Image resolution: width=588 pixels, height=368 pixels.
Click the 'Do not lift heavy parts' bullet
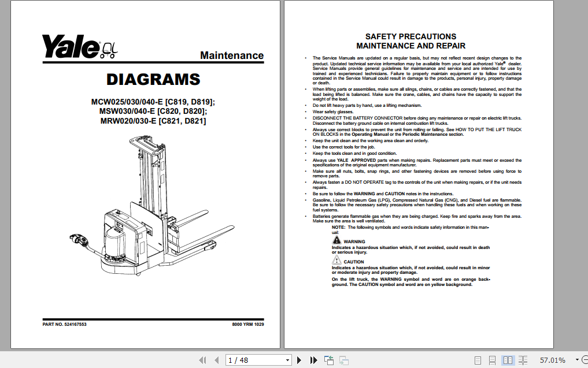pos(367,105)
